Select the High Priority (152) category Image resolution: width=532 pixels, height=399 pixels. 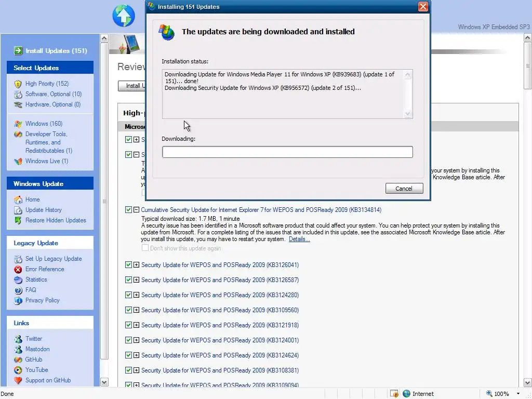(x=47, y=84)
